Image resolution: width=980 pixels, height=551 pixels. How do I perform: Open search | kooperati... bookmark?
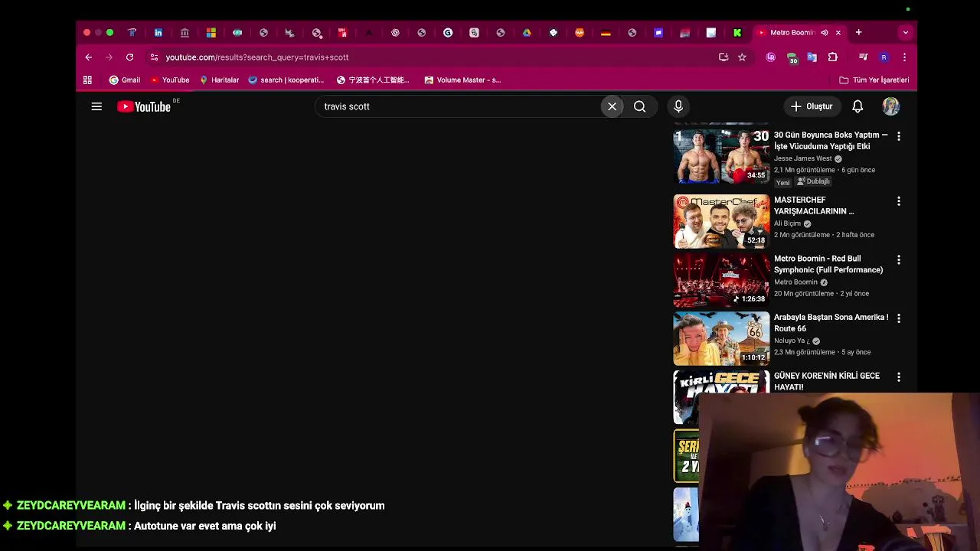pyautogui.click(x=286, y=80)
